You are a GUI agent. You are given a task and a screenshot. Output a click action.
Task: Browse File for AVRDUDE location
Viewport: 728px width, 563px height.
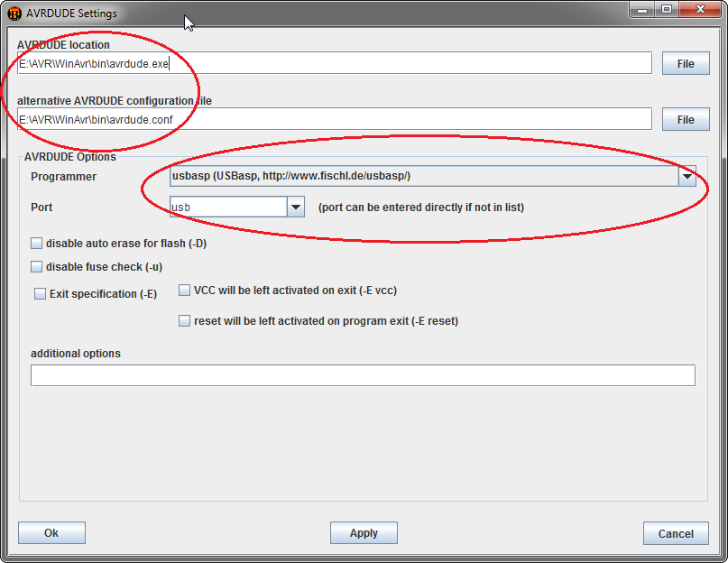(686, 63)
